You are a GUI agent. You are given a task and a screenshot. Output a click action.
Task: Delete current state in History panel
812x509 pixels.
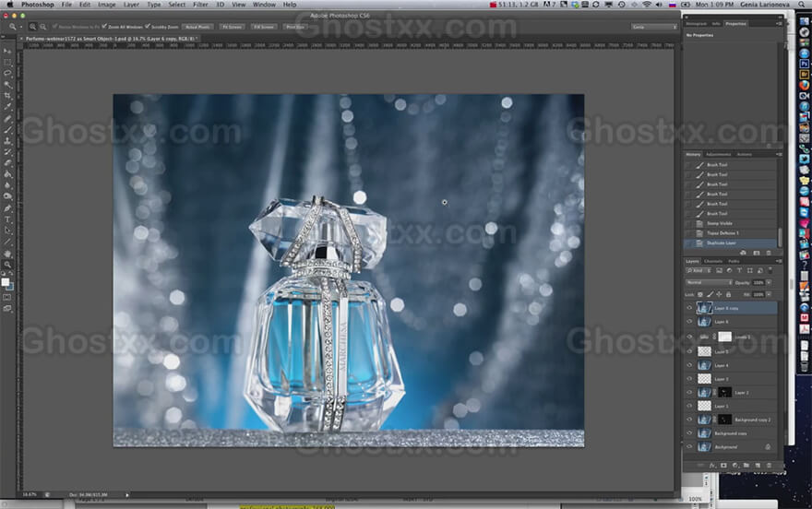coord(769,253)
